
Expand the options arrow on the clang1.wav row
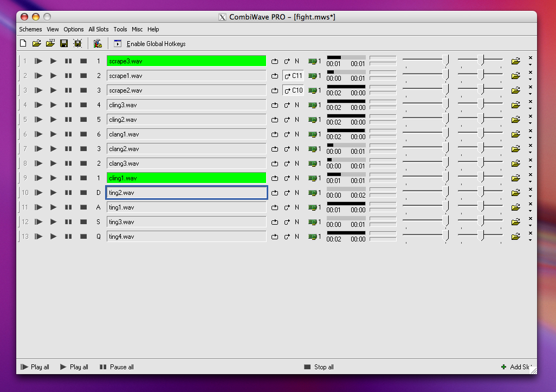point(529,138)
